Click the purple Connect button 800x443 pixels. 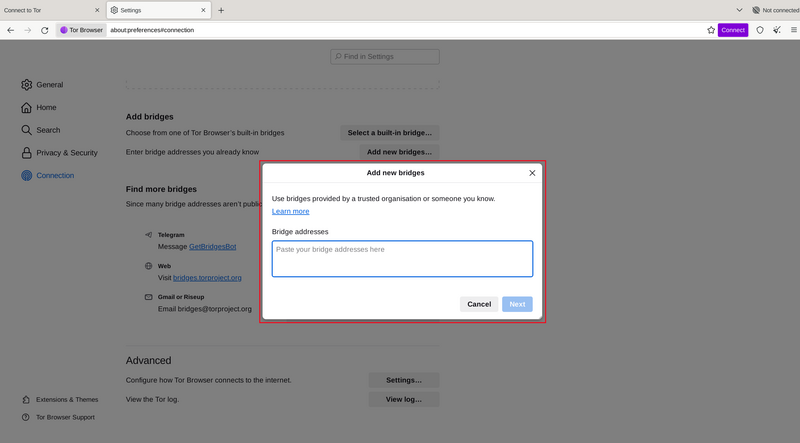[x=733, y=30]
